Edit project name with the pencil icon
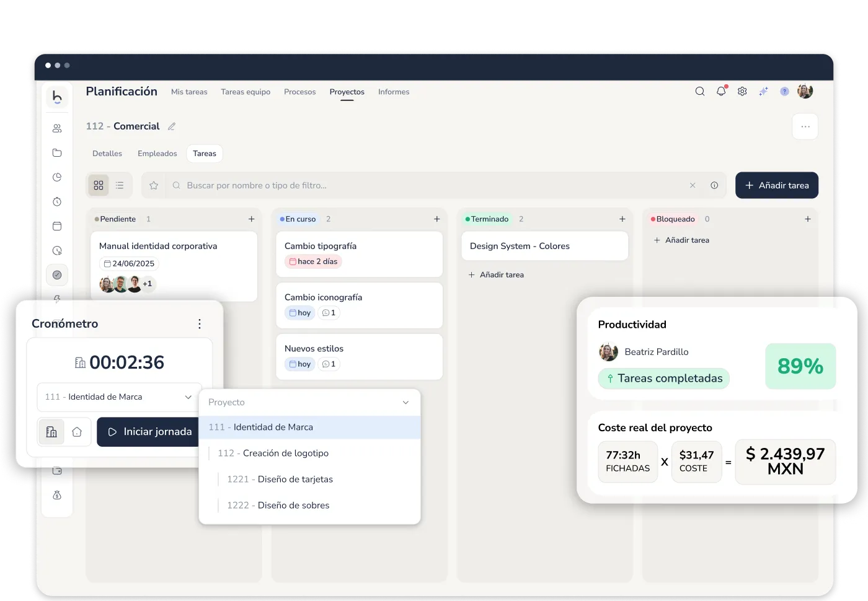 tap(172, 126)
